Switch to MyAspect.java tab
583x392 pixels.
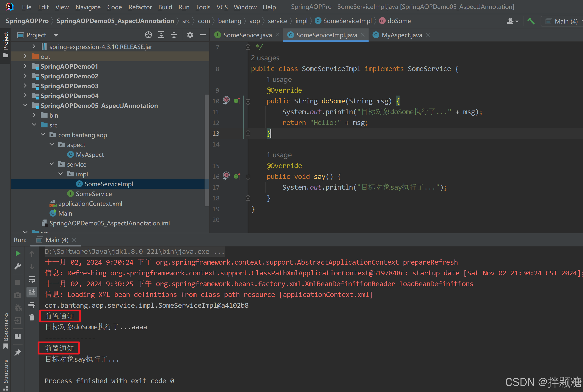(x=401, y=35)
